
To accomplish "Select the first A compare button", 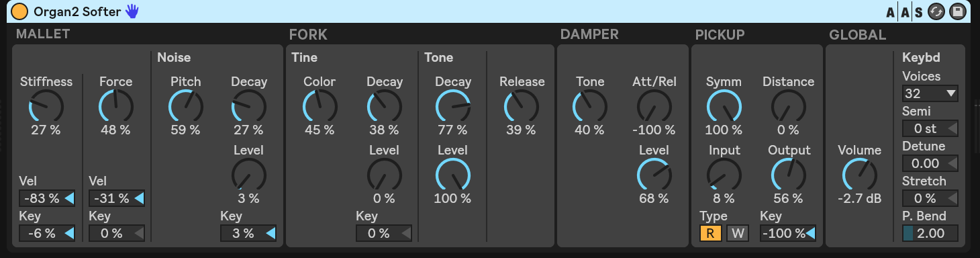I will click(x=891, y=11).
